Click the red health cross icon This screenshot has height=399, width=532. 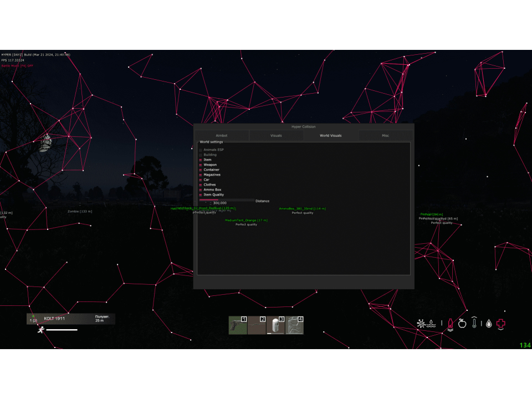501,324
